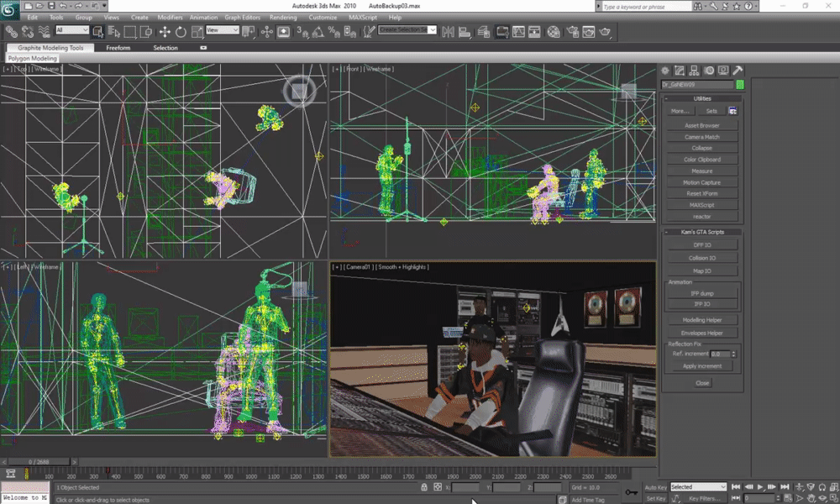
Task: Open the Curve Editor icon
Action: coord(518,32)
